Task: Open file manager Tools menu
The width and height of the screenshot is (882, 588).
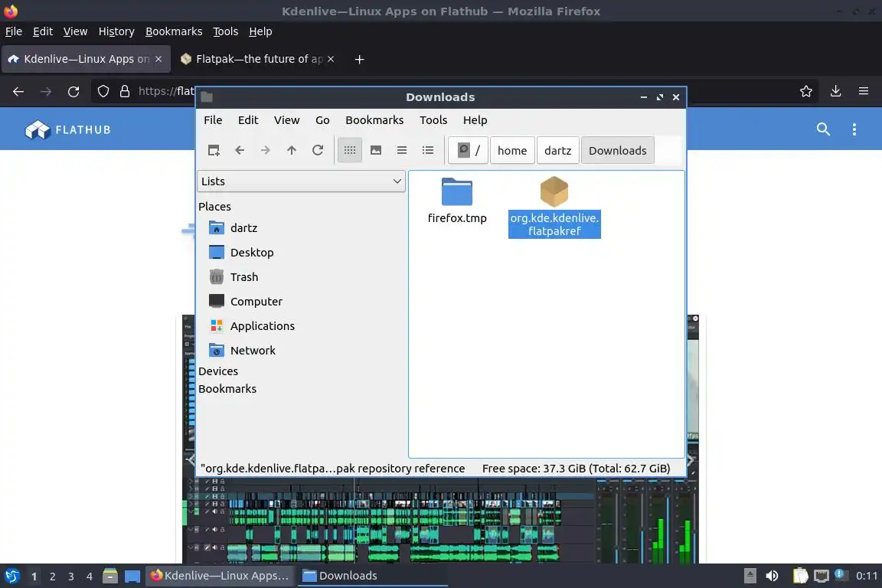Action: pyautogui.click(x=433, y=120)
